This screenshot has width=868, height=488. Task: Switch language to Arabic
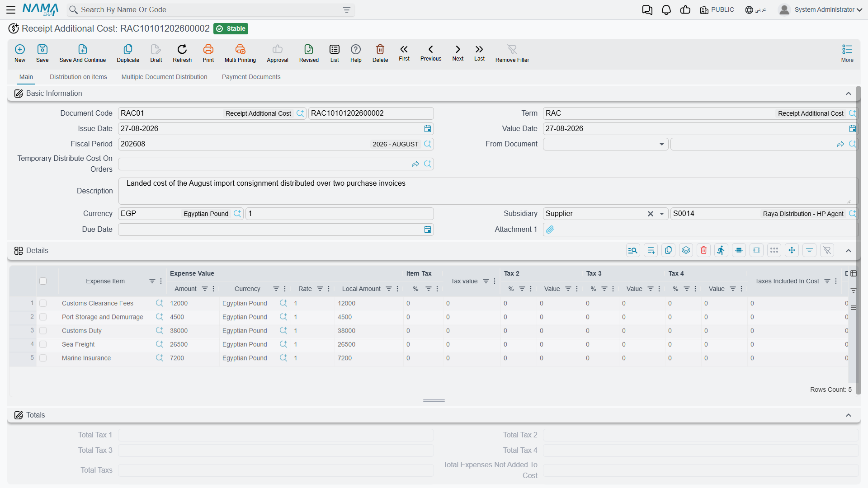pos(756,10)
